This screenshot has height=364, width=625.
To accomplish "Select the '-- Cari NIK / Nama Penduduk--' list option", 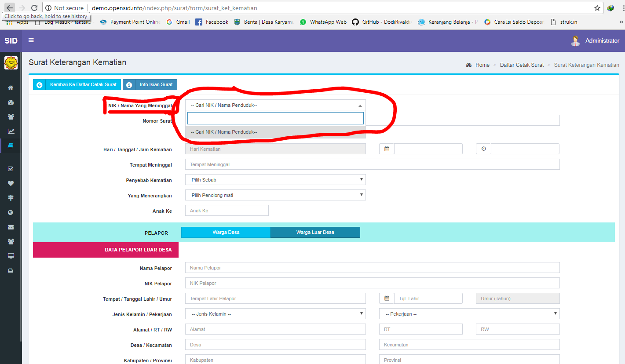I will [x=275, y=132].
